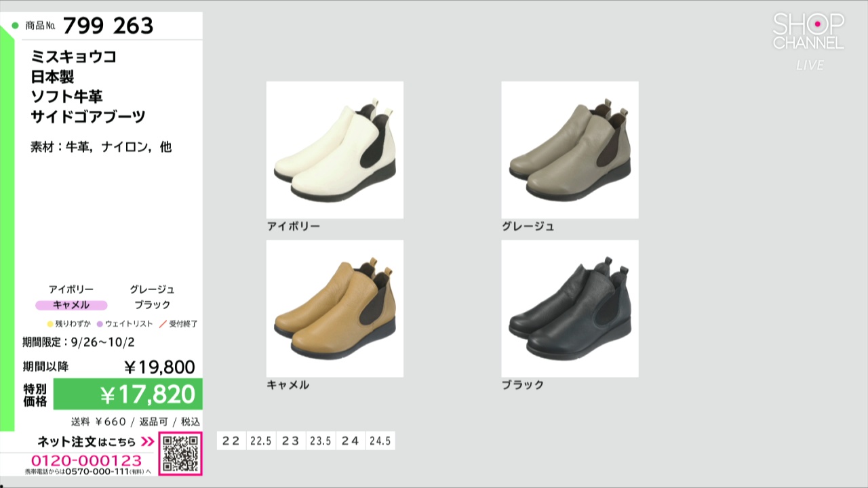This screenshot has height=488, width=868.
Task: Click the green dot beside the product number
Action: (15, 26)
